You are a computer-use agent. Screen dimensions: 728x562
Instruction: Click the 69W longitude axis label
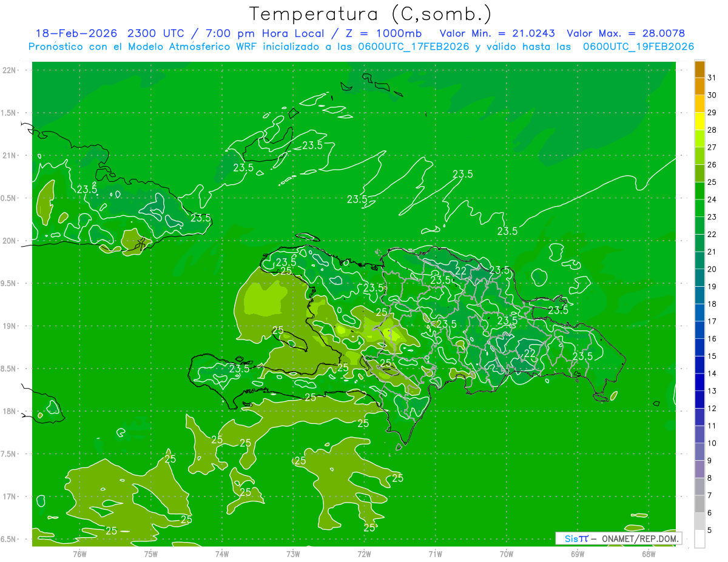coord(578,554)
